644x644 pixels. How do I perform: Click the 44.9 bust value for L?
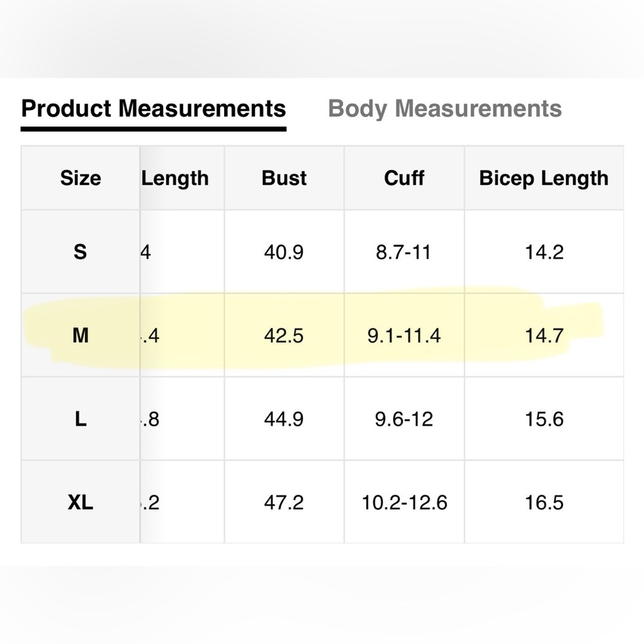click(284, 419)
